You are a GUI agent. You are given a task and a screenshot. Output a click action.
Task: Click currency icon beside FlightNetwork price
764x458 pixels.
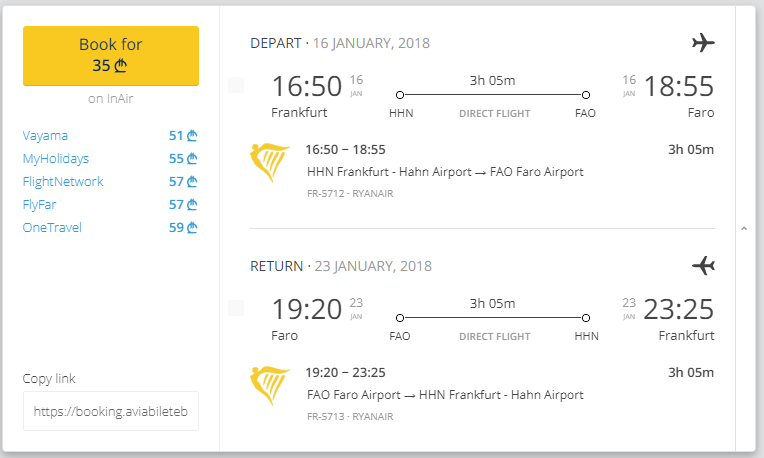coord(192,182)
